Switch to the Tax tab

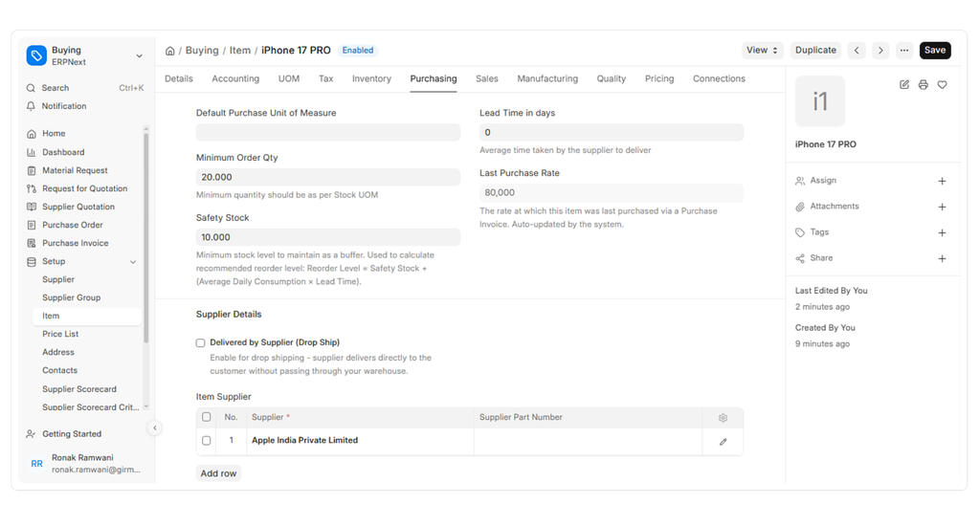click(325, 78)
